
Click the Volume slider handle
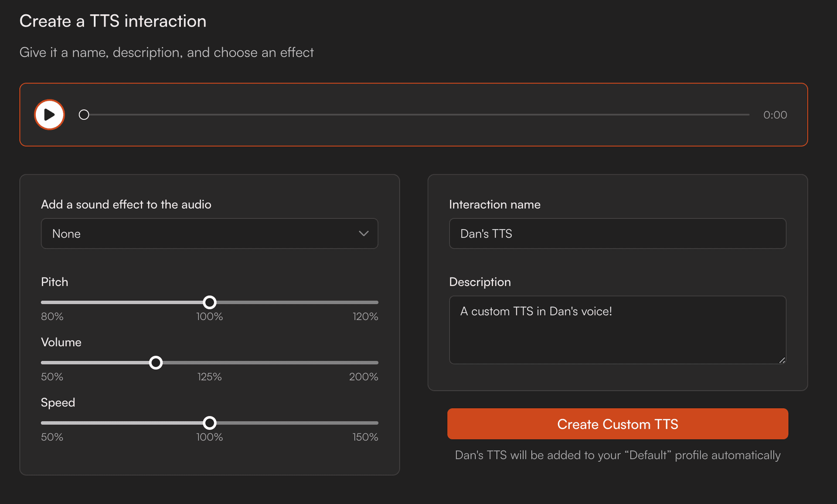(x=156, y=363)
